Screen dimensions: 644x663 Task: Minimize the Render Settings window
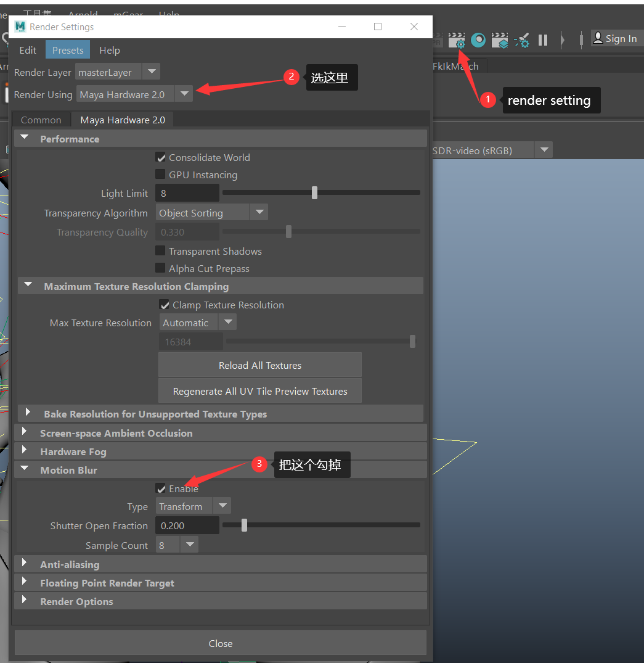pos(342,27)
